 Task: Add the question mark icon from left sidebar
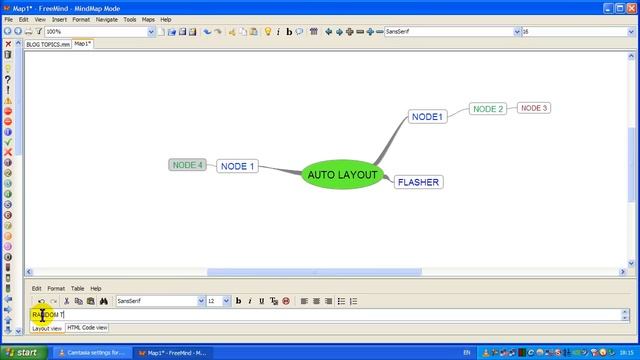click(8, 80)
